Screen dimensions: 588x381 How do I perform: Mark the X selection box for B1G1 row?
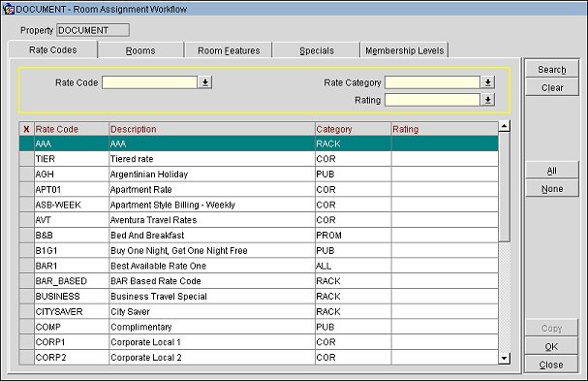[26, 250]
